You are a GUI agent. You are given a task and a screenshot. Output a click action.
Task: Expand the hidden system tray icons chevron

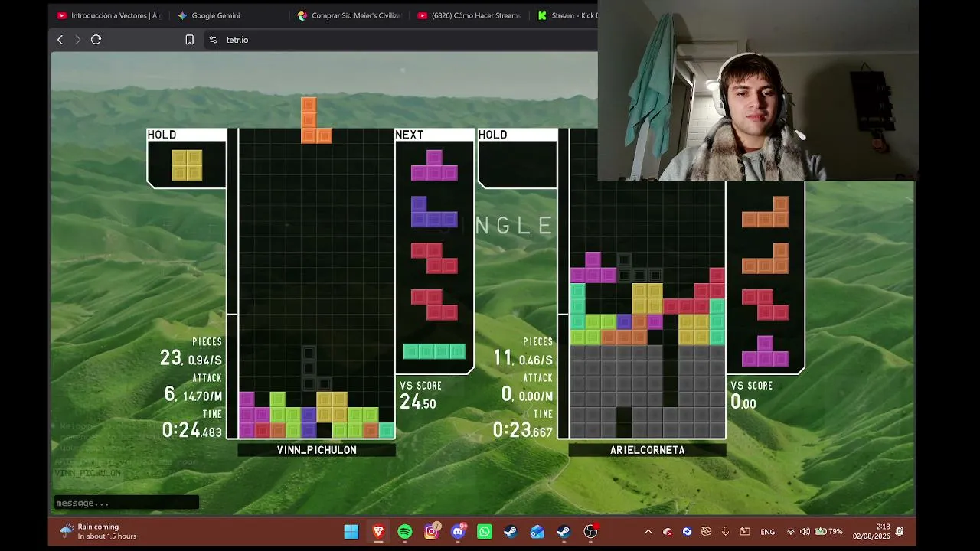click(x=648, y=532)
